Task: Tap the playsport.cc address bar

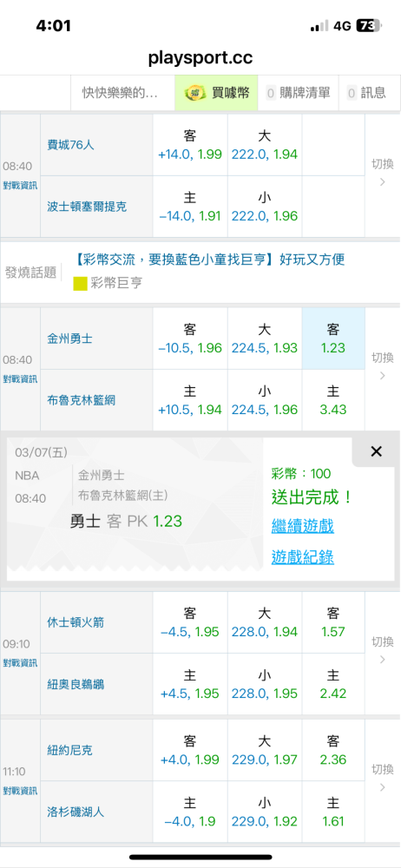Action: 200,57
